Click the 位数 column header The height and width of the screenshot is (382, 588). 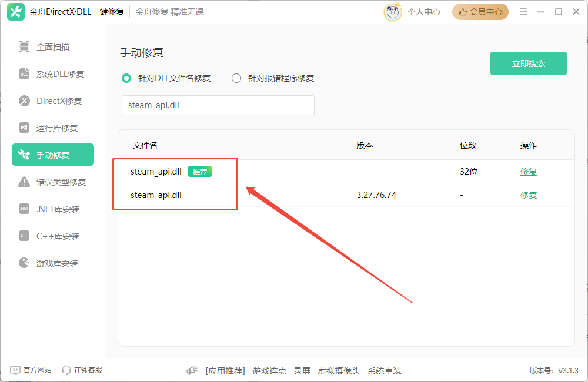(x=468, y=145)
